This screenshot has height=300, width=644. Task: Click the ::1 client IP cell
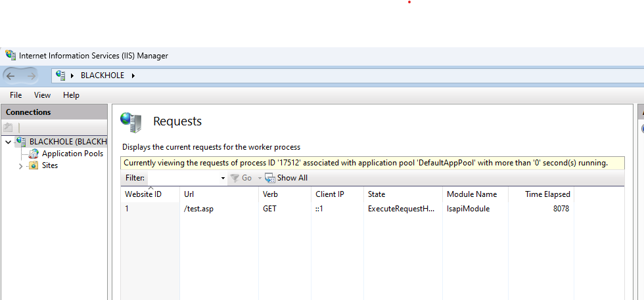pos(319,209)
